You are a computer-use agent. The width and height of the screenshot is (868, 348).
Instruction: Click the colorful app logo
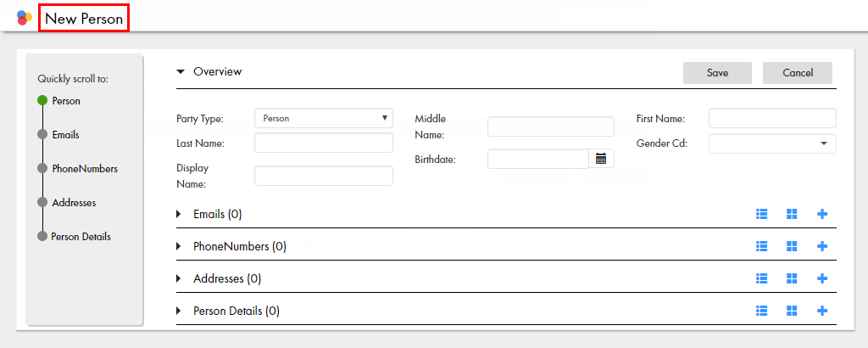click(25, 18)
